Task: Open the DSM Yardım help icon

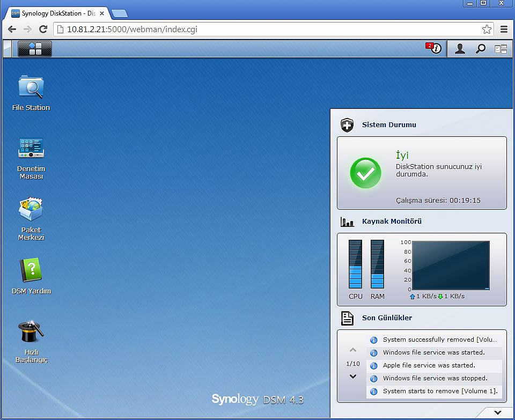Action: [31, 271]
